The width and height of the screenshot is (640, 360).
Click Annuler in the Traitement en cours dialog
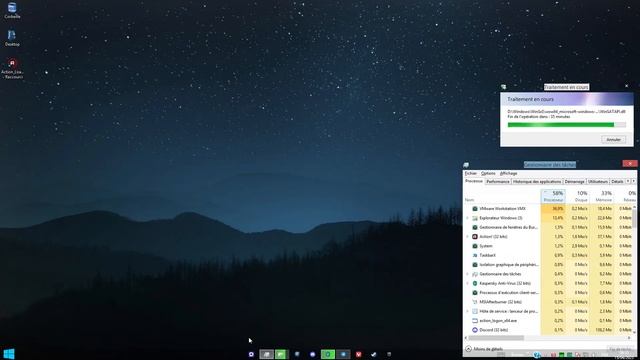(613, 140)
